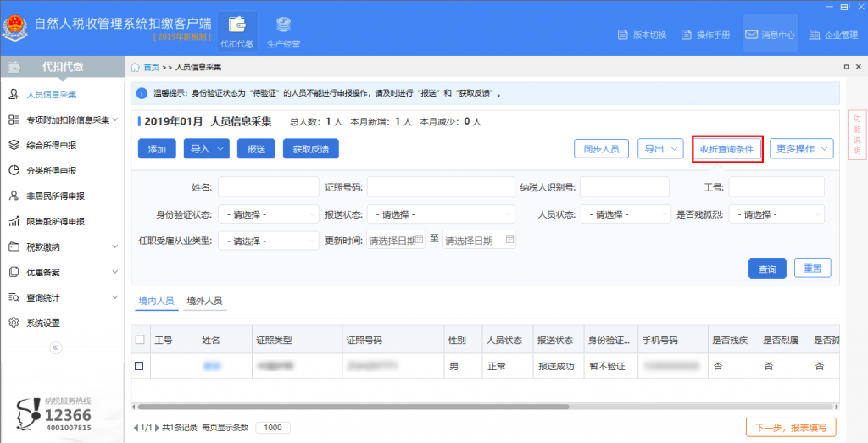Open the 企业管理 building icon
This screenshot has width=868, height=443.
(x=815, y=35)
